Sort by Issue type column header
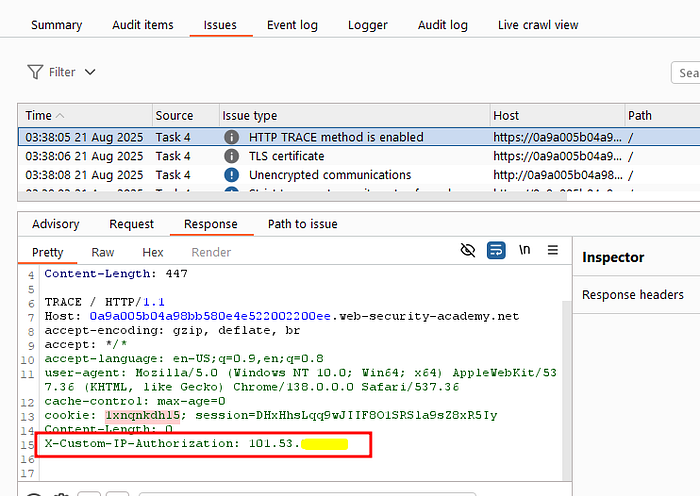 [x=354, y=116]
